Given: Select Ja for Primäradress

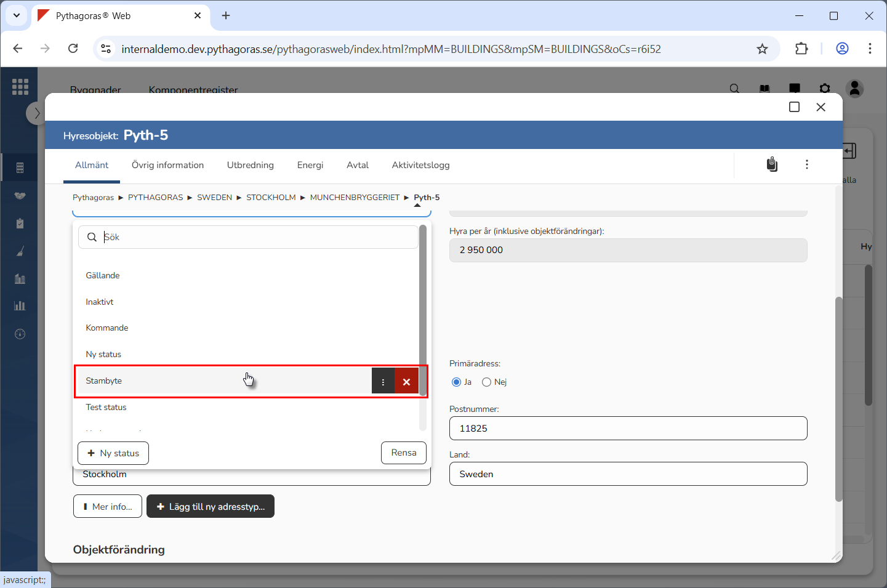Looking at the screenshot, I should (x=456, y=382).
